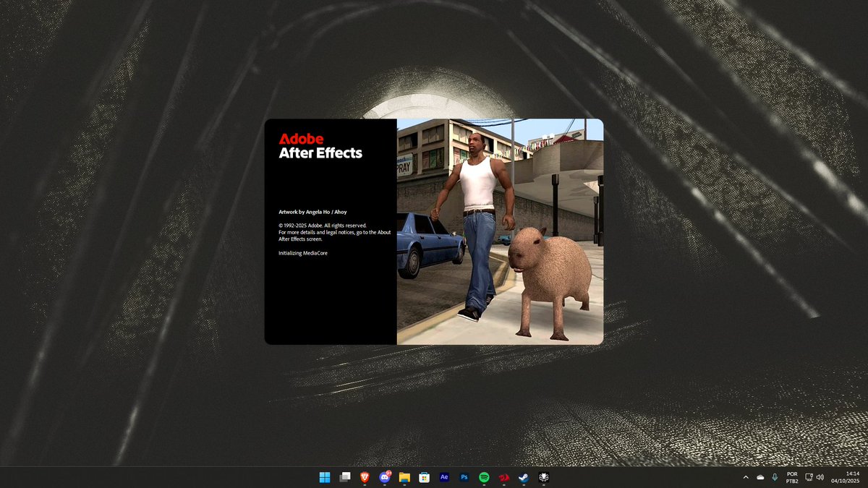
Task: Click the microphone tray icon
Action: coord(775,477)
